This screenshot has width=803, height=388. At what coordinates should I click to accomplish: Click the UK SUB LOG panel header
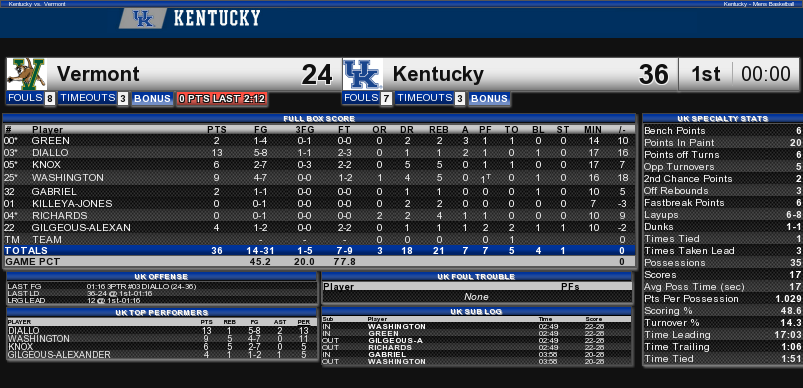[x=476, y=311]
